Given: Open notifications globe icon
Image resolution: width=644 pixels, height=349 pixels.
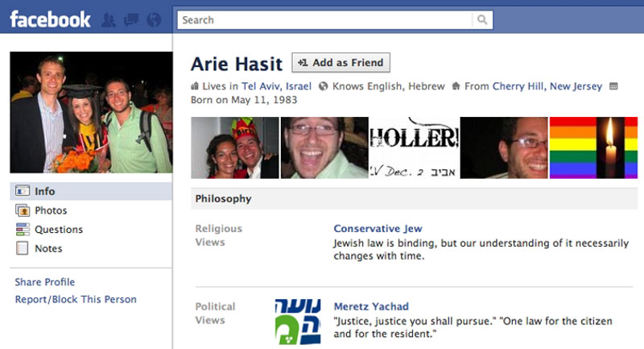Looking at the screenshot, I should point(154,19).
